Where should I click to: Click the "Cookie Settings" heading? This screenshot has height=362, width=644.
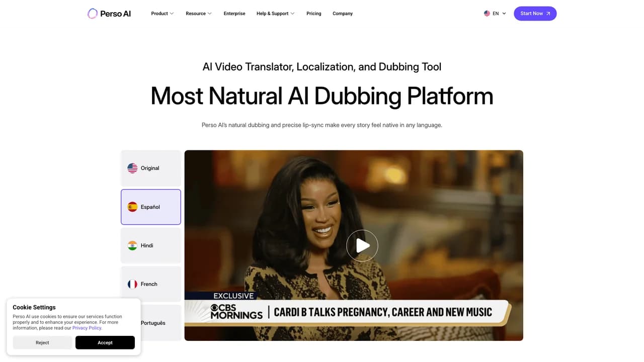pyautogui.click(x=34, y=307)
